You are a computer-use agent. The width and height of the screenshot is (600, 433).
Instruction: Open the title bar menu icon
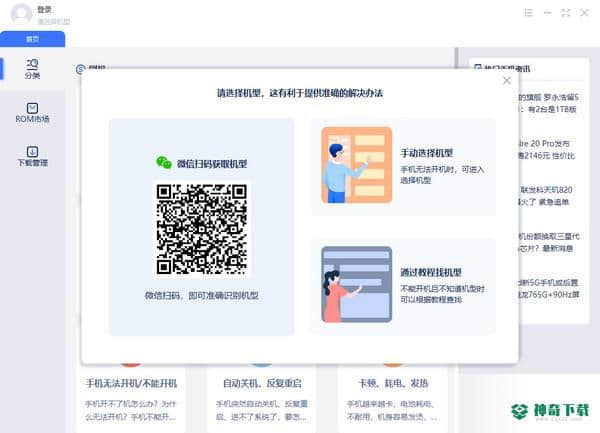tap(528, 13)
